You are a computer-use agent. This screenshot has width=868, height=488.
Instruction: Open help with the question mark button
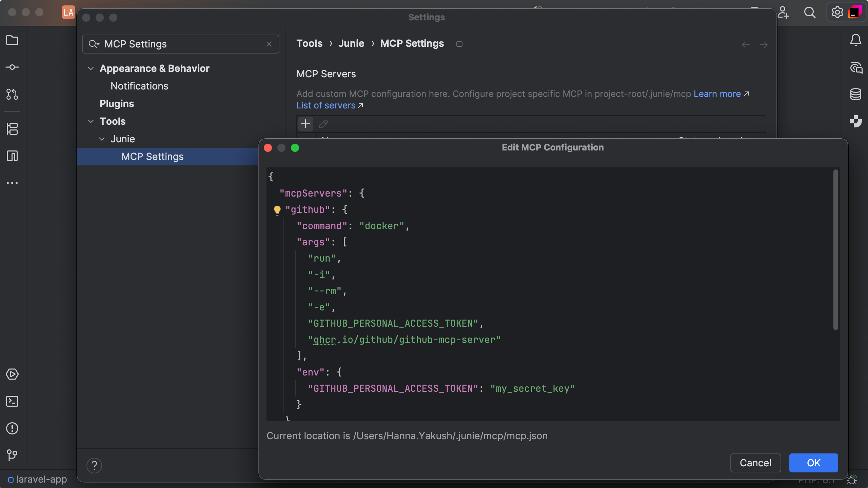tap(94, 465)
